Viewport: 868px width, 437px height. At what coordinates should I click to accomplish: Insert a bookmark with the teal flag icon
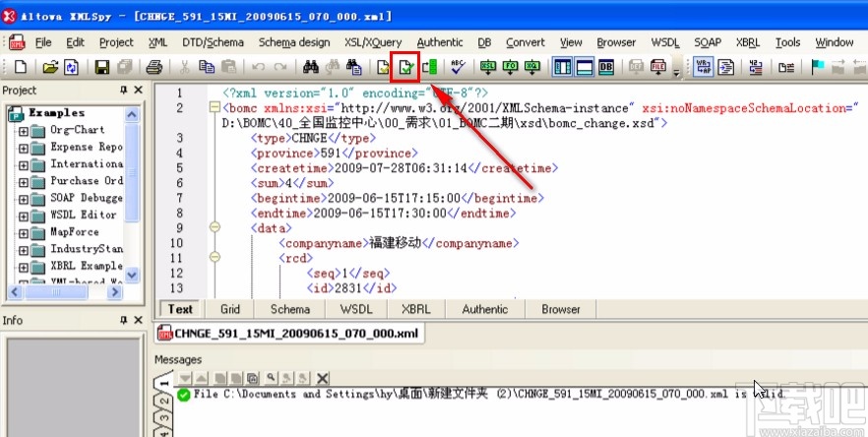[817, 67]
